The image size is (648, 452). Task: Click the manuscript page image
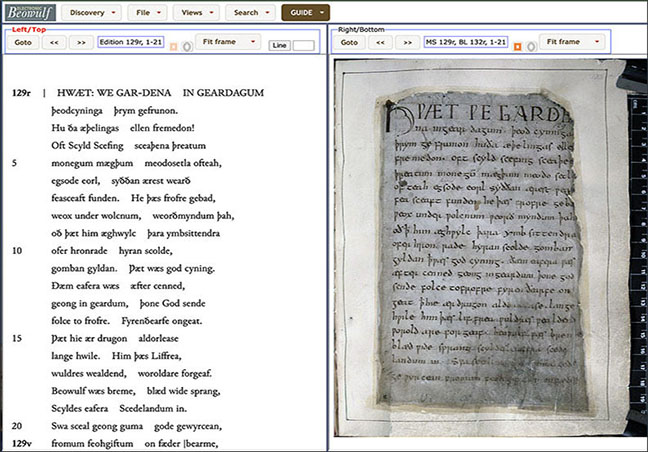point(491,248)
